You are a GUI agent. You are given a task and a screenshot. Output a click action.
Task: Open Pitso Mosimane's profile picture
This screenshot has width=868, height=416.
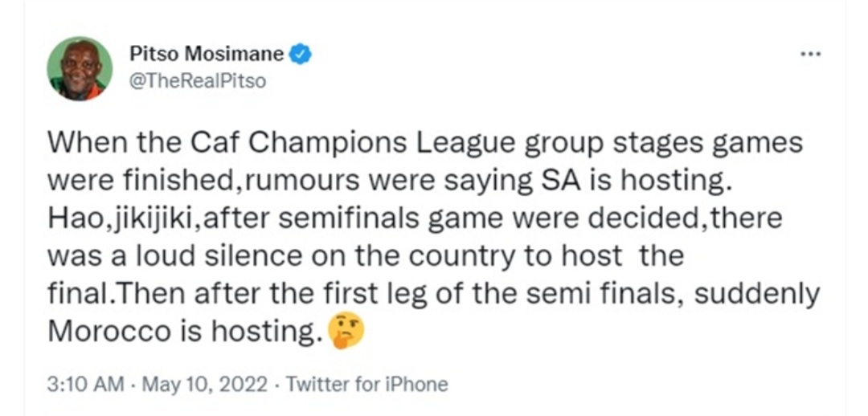click(x=80, y=69)
